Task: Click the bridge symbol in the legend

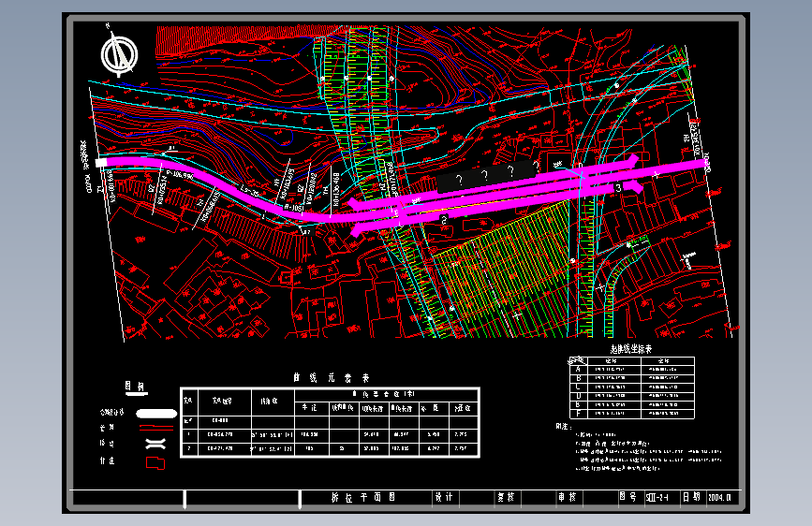Action: point(155,444)
